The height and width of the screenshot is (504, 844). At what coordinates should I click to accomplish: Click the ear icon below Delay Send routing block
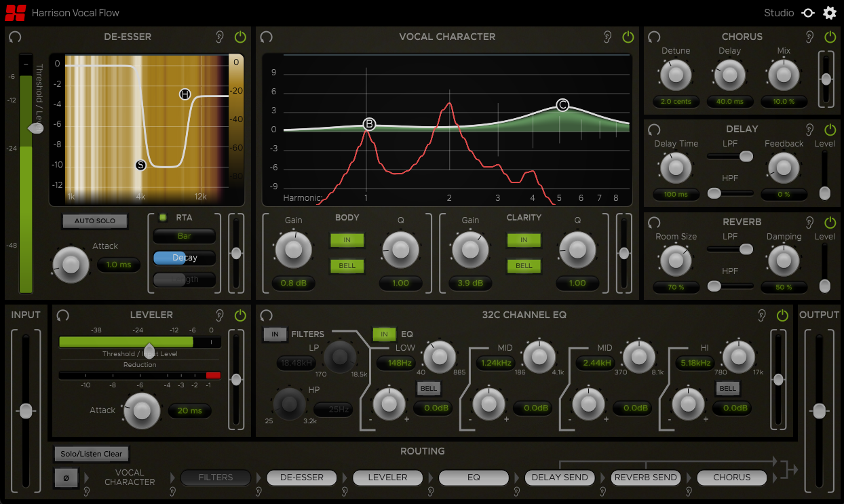pyautogui.click(x=604, y=490)
